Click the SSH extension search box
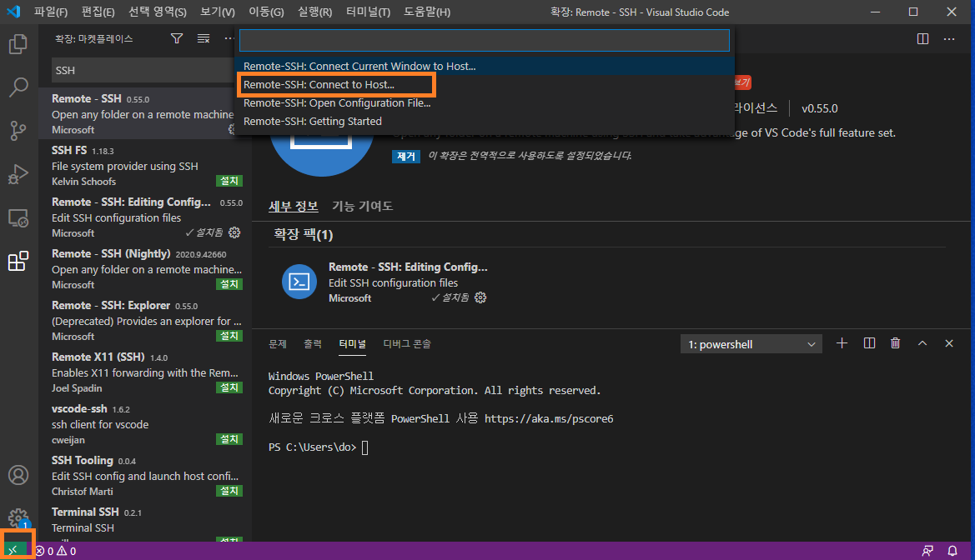 [143, 70]
